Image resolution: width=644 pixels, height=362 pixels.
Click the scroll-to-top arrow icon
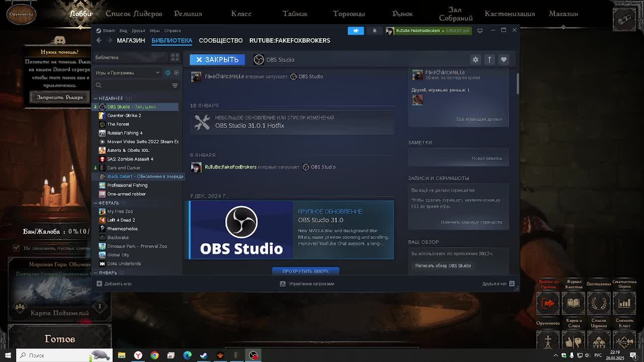pos(490,59)
